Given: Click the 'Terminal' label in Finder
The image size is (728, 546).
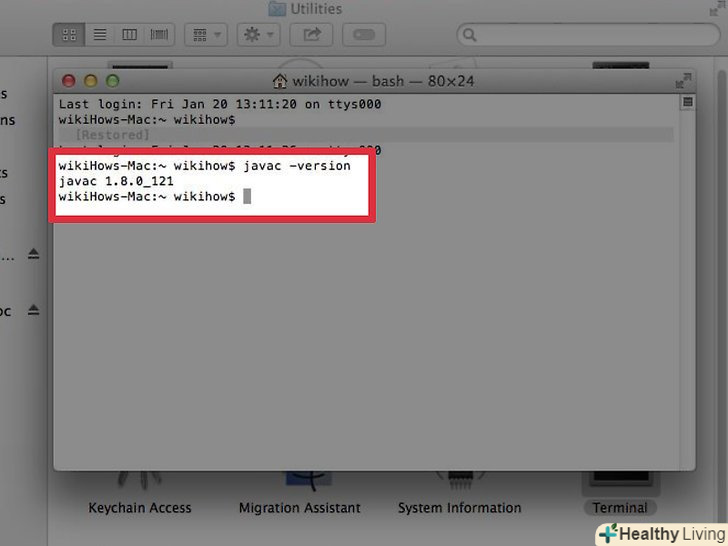Looking at the screenshot, I should click(x=620, y=507).
